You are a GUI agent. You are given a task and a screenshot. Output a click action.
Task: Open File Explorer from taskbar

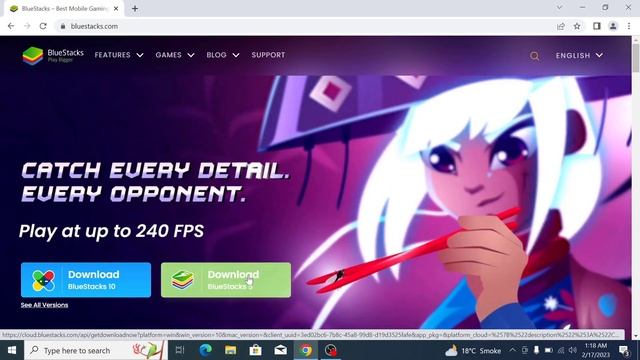click(231, 350)
